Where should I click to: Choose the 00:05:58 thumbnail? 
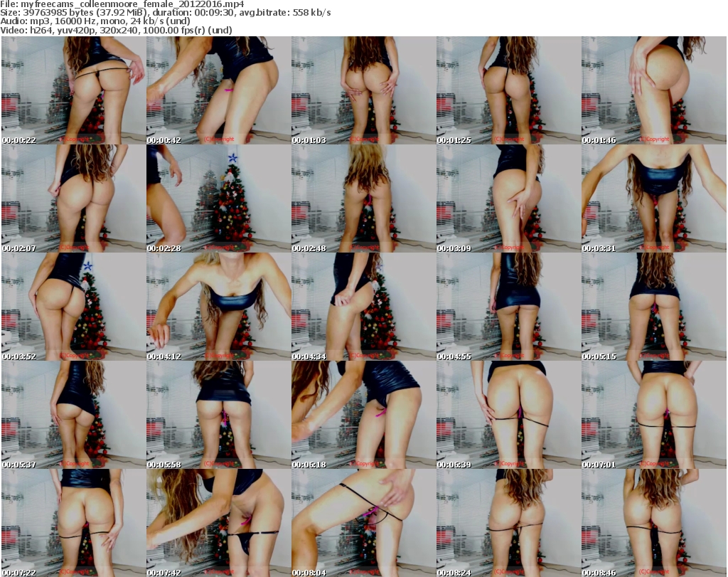pos(219,415)
